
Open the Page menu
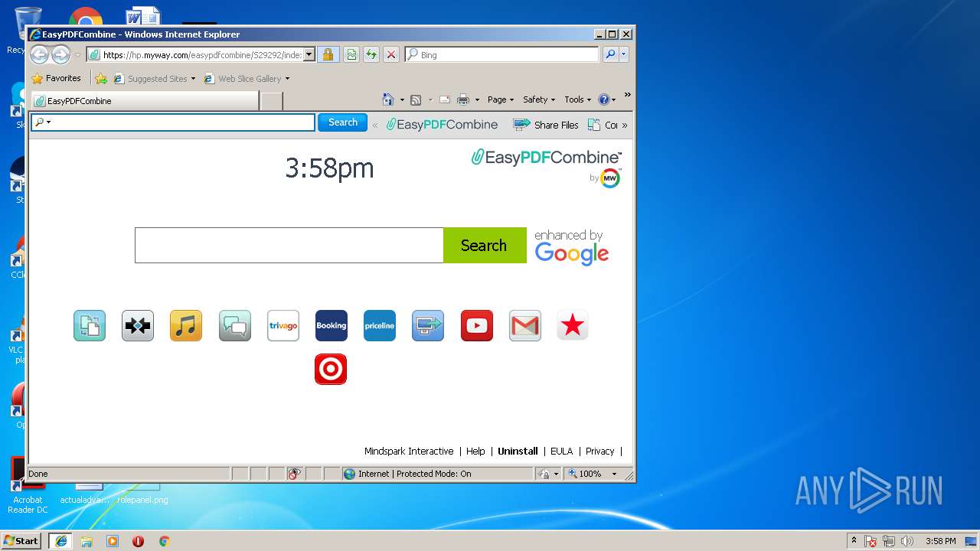[x=501, y=99]
